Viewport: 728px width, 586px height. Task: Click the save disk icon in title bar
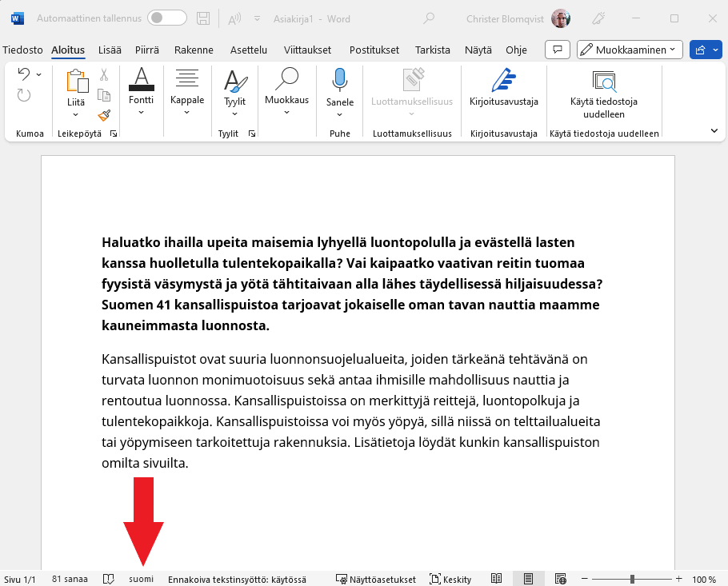[203, 18]
